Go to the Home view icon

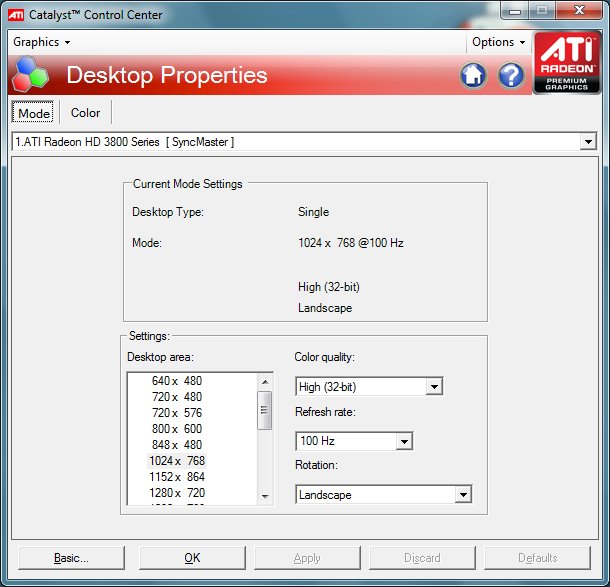(473, 75)
